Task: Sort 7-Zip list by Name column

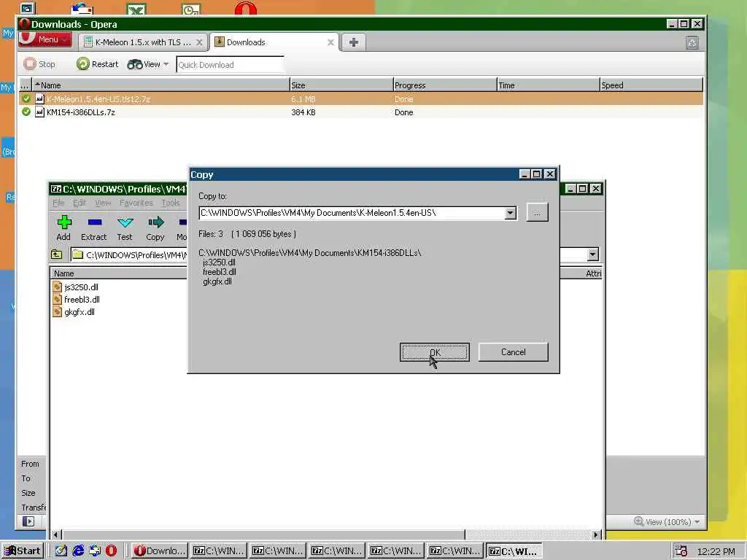Action: (x=119, y=273)
